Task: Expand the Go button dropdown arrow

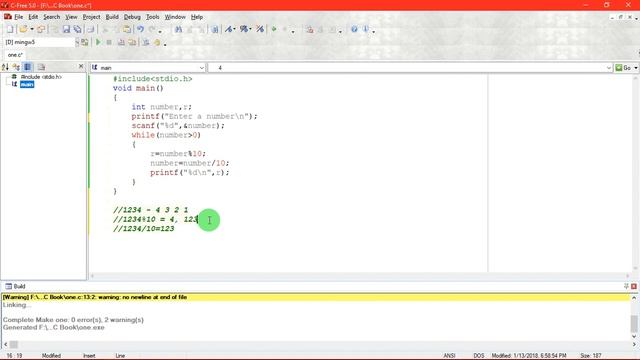Action: [x=636, y=68]
